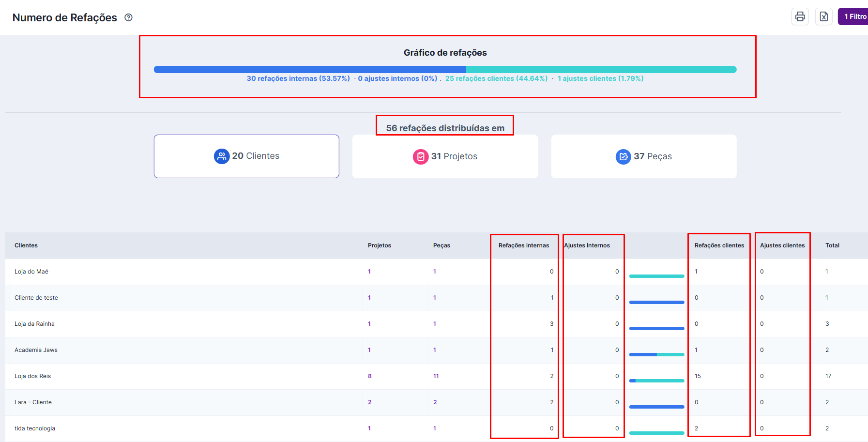Open the 1 Filtro button

point(854,16)
